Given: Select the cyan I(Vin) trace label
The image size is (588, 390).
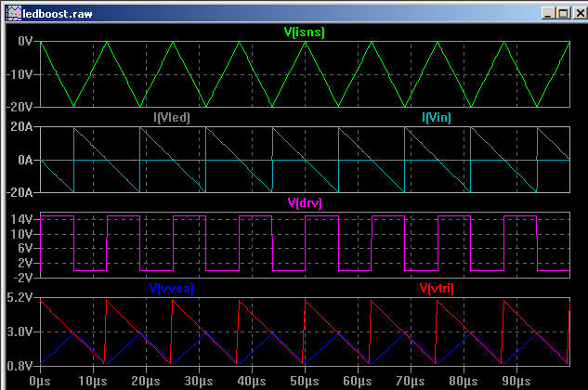Looking at the screenshot, I should (438, 117).
